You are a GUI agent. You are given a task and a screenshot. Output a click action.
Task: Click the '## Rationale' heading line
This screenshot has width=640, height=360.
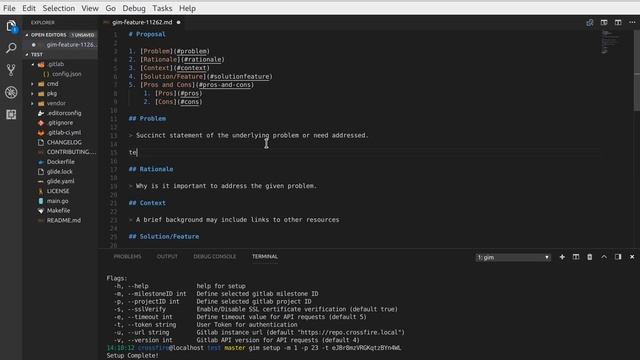151,169
